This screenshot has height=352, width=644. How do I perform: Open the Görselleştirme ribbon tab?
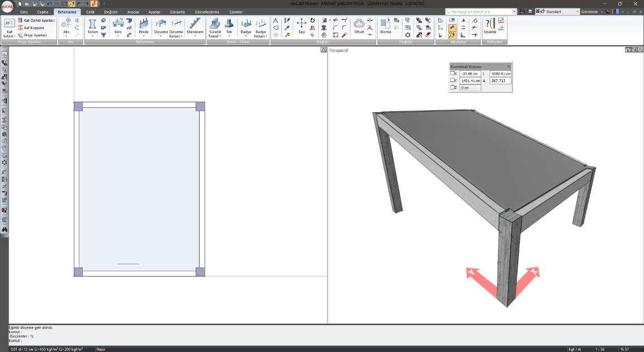pyautogui.click(x=208, y=12)
